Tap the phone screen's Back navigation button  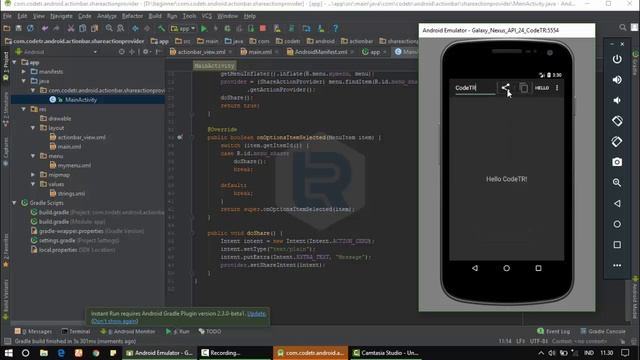tap(475, 268)
